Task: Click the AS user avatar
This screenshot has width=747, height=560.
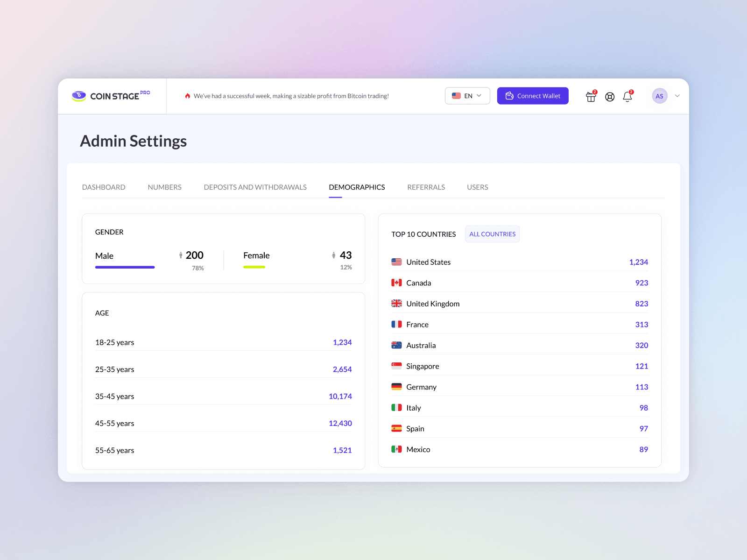Action: click(659, 96)
